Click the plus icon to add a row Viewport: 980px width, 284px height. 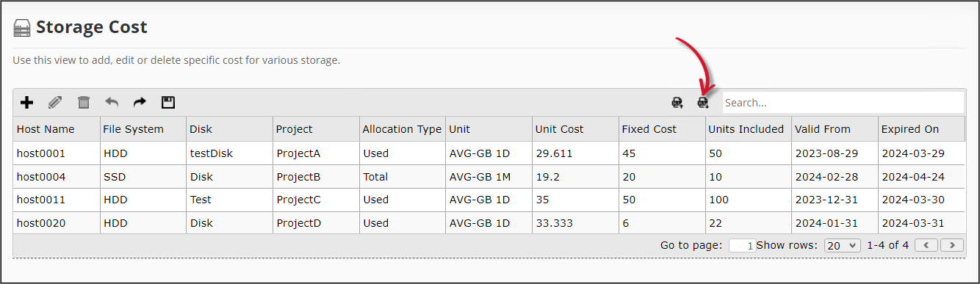pos(26,103)
